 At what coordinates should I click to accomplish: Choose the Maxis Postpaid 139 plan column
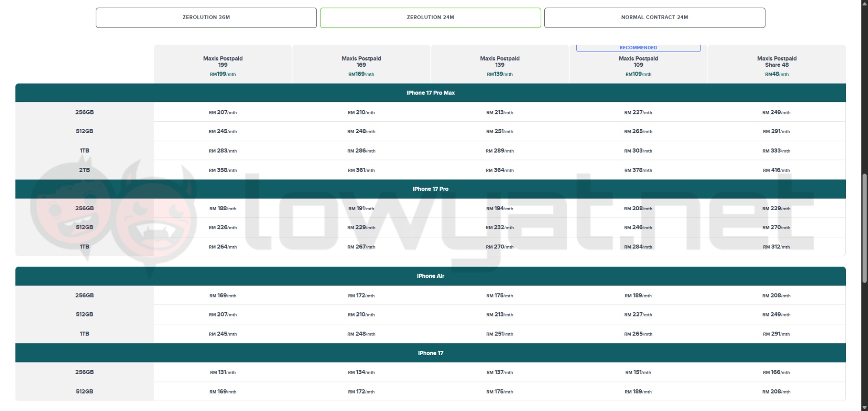coord(500,64)
